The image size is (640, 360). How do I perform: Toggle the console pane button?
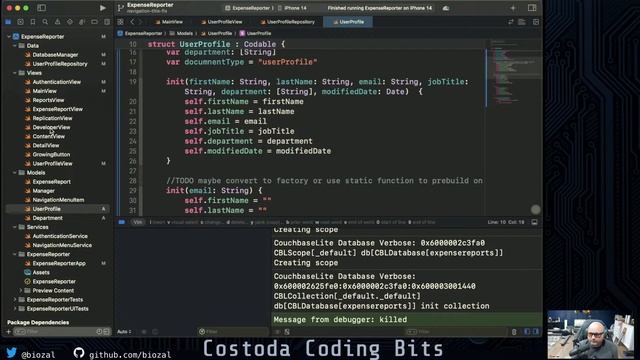click(x=536, y=332)
